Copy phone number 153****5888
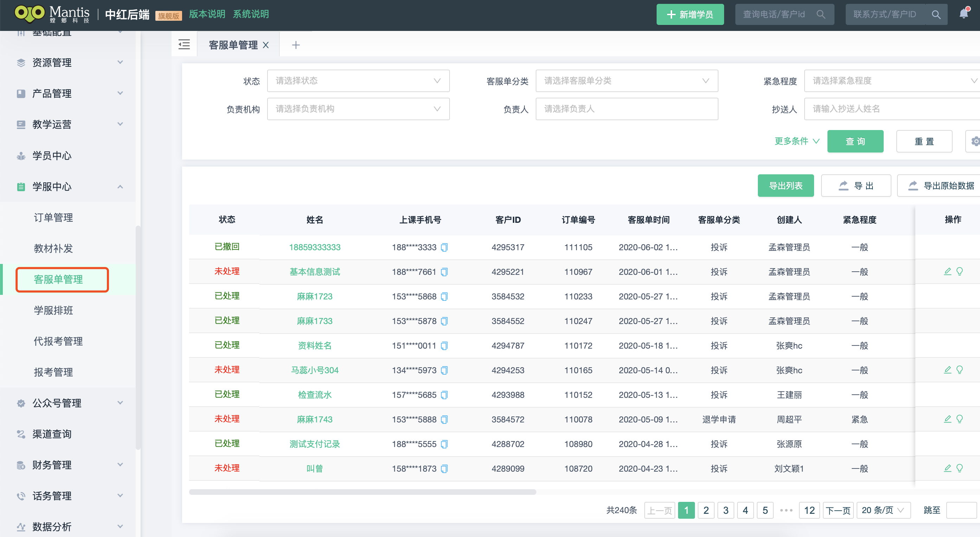The height and width of the screenshot is (537, 980). point(444,420)
